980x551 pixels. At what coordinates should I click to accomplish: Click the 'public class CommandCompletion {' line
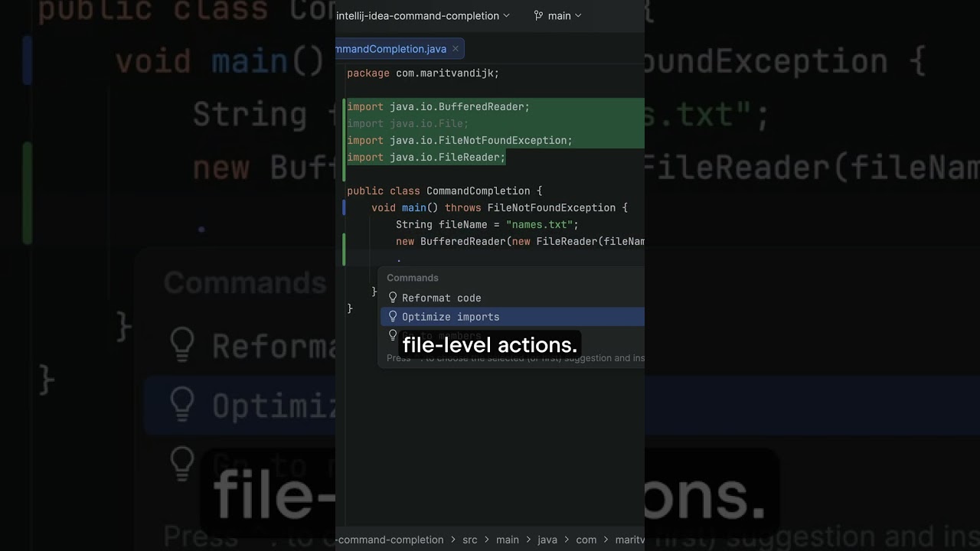click(x=444, y=191)
